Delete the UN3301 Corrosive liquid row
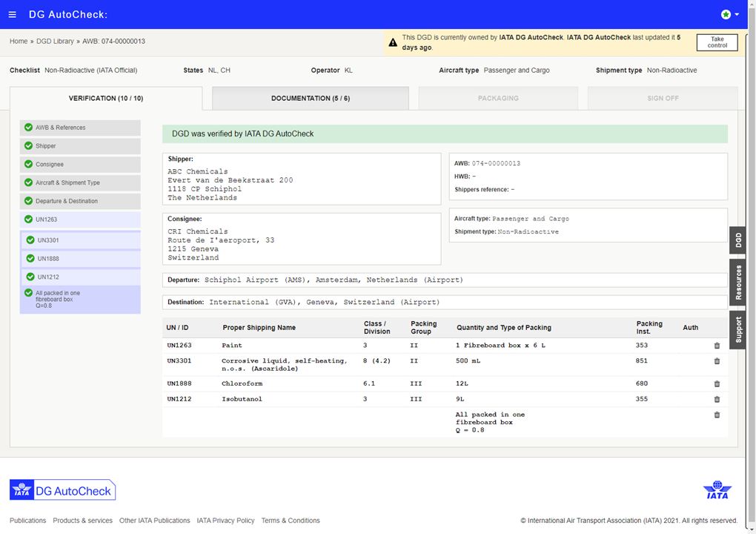The image size is (756, 534). pyautogui.click(x=717, y=361)
